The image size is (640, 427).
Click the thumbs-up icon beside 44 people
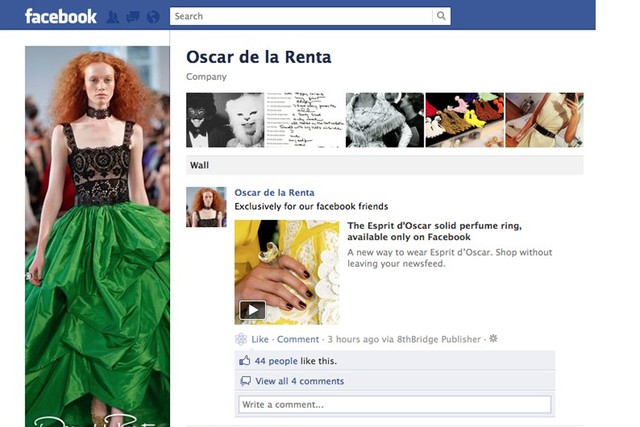tap(244, 360)
